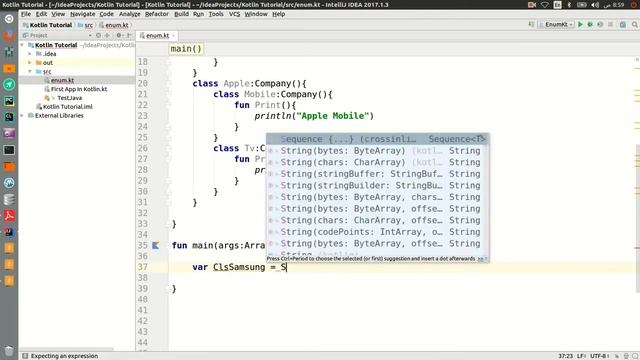Choose Sequence {...} completion suggestion
This screenshot has width=640, height=360.
click(x=378, y=139)
